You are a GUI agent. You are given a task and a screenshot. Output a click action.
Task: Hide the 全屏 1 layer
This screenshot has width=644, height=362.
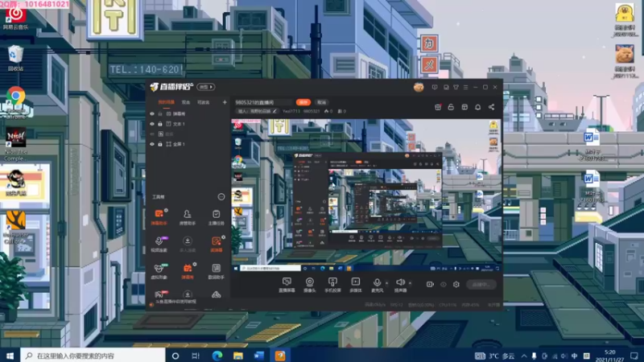(x=152, y=145)
